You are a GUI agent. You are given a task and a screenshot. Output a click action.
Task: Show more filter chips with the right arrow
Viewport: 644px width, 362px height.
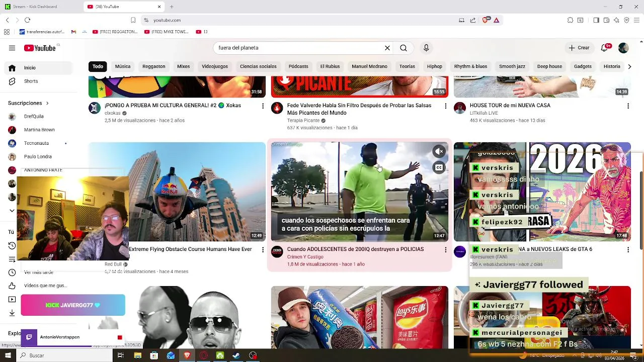coord(629,66)
